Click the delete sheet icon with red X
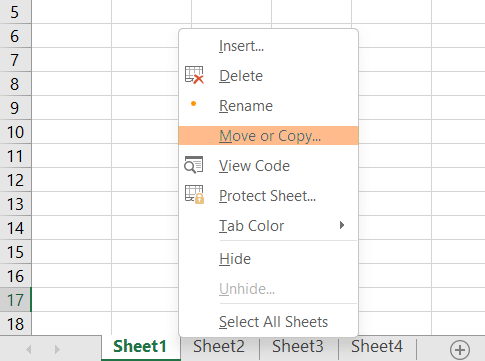The width and height of the screenshot is (485, 361). point(194,75)
